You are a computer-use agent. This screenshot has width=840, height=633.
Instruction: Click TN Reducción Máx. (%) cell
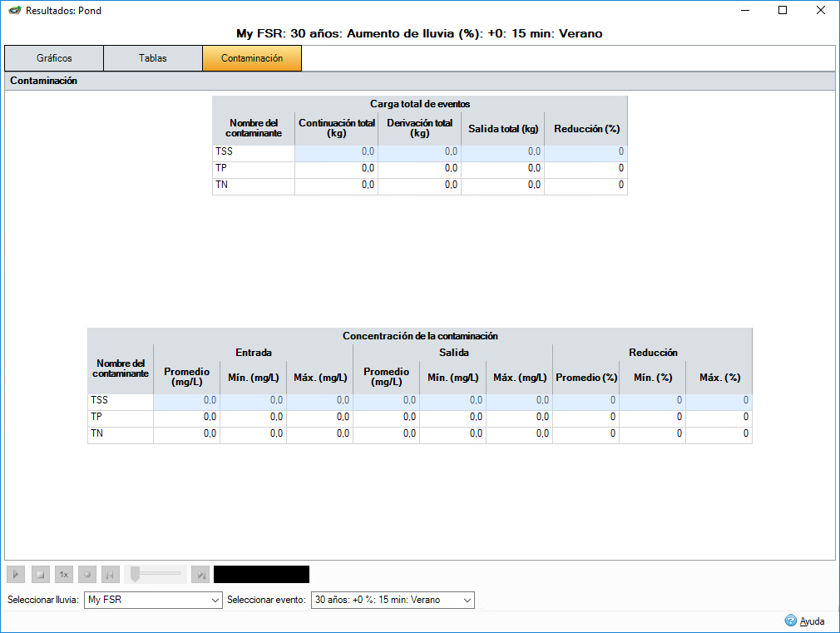click(x=719, y=433)
